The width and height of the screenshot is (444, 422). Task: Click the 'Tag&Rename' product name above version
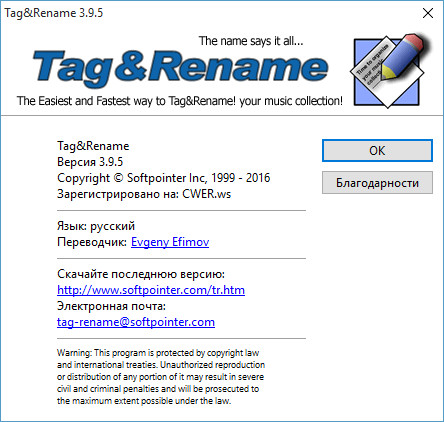click(x=93, y=146)
